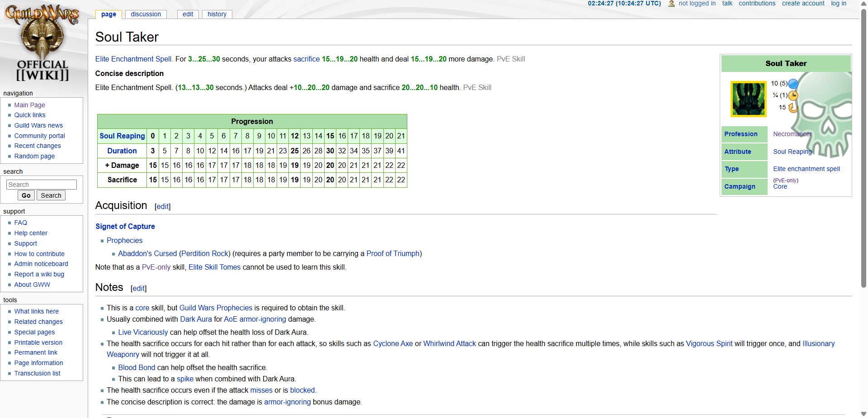Viewport: 868px width, 418px height.
Task: Switch to the discussion tab
Action: 146,14
